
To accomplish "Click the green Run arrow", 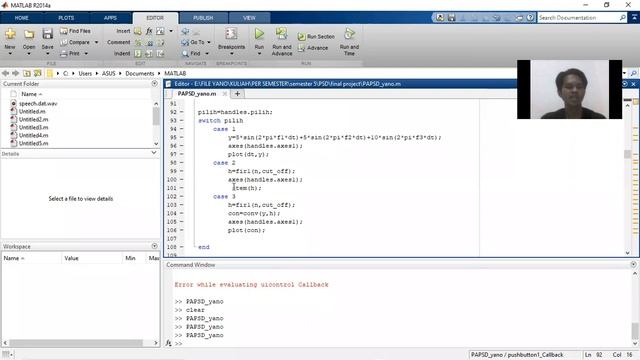I will 259,34.
